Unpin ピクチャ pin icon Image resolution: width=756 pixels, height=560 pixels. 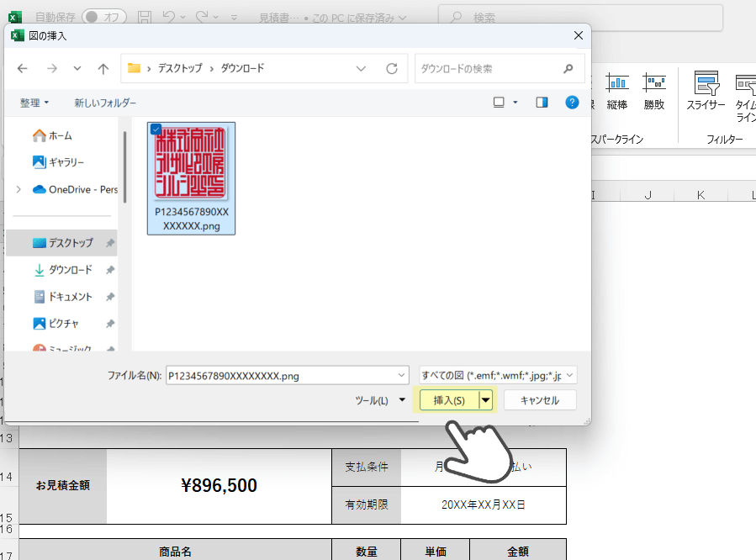110,324
